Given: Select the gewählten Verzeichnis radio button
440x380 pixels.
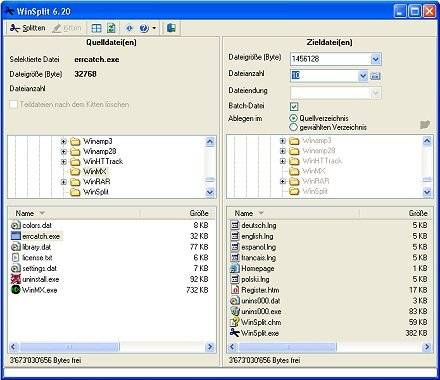Looking at the screenshot, I should tap(293, 127).
